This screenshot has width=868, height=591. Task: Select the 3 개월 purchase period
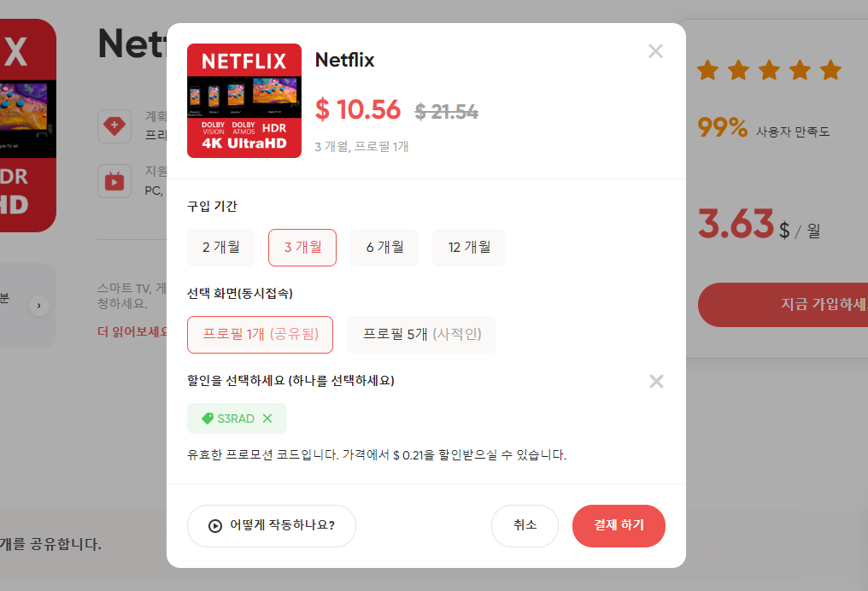coord(302,248)
